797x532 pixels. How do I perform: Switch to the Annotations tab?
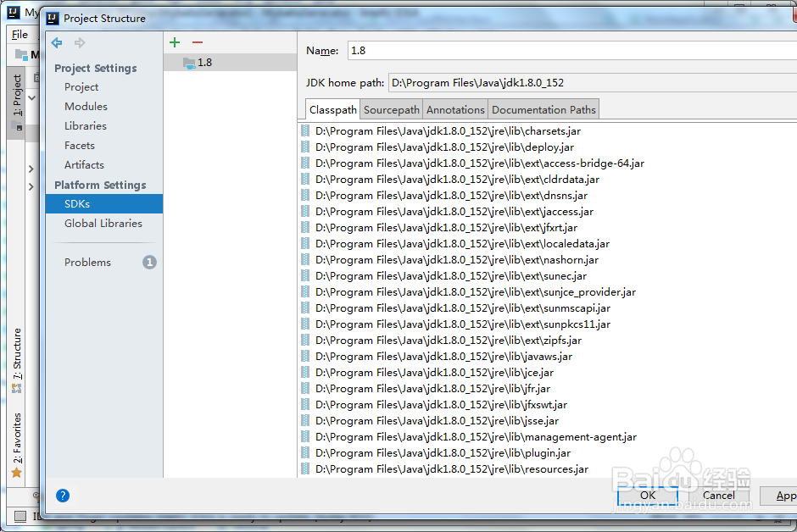(455, 109)
